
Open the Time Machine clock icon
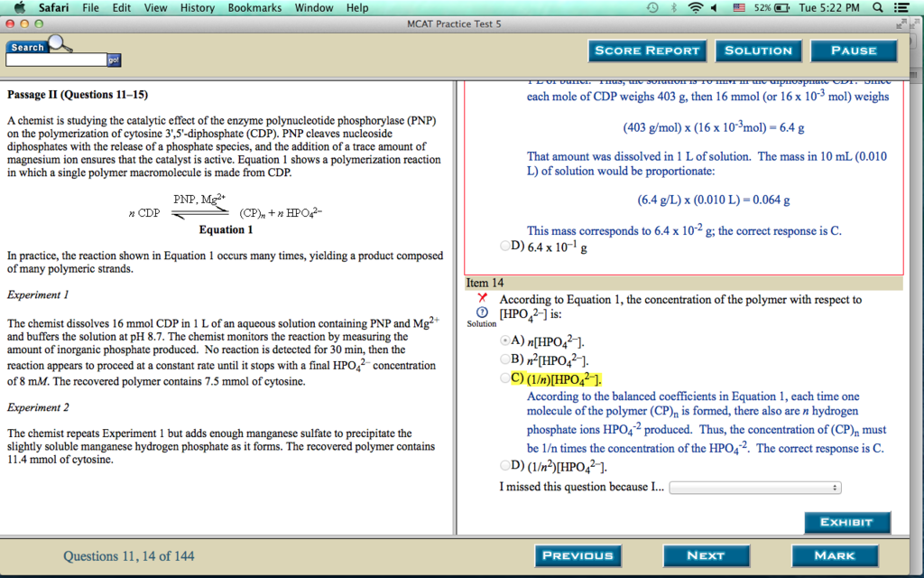[652, 8]
